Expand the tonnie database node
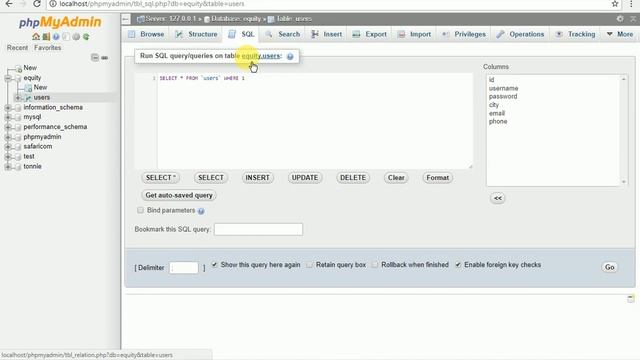This screenshot has width=640, height=360. tap(8, 167)
